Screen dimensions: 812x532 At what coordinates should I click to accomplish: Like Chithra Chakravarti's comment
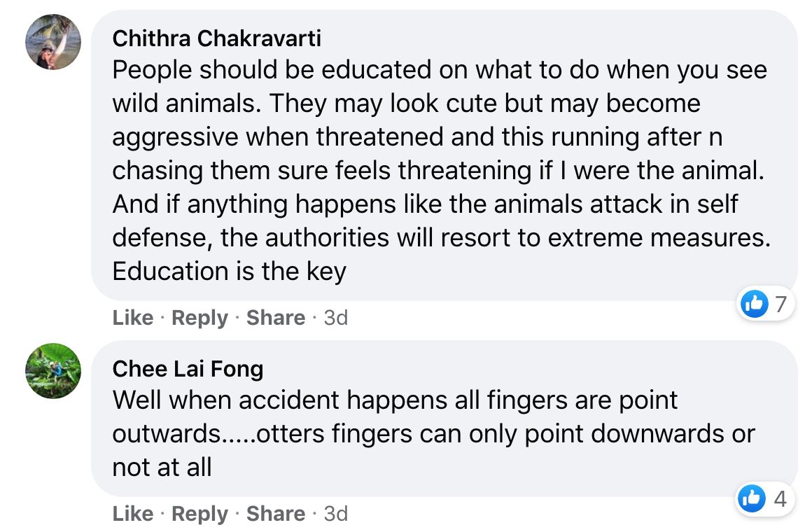click(x=133, y=318)
